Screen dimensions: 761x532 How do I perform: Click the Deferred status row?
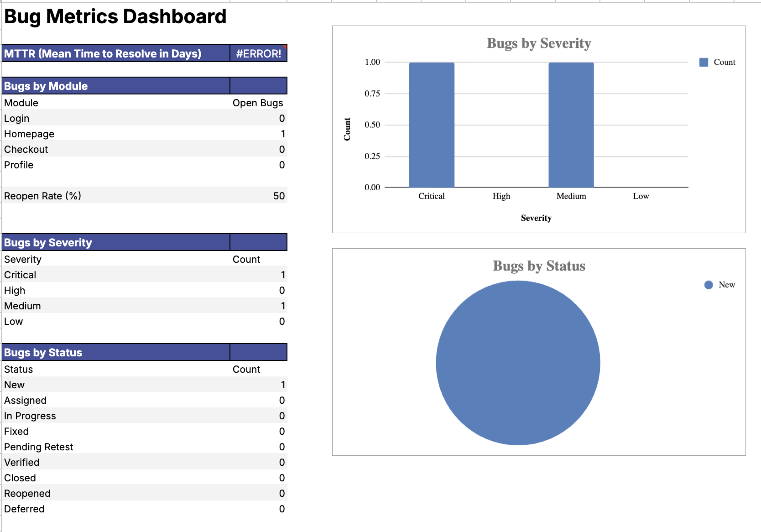click(x=24, y=509)
